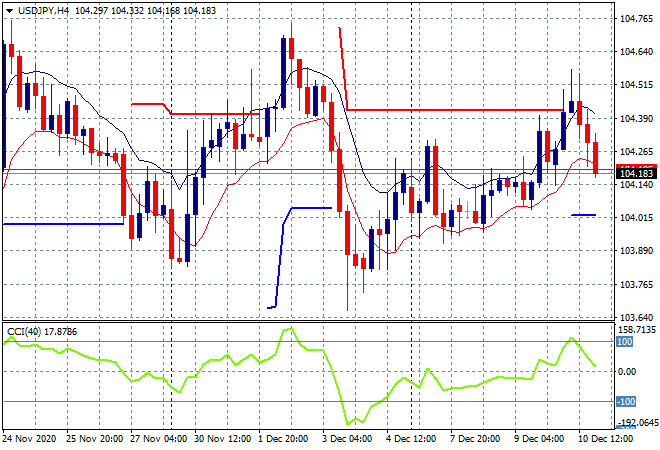Image resolution: width=660 pixels, height=450 pixels.
Task: Click the 27 Nov 04:00 time label
Action: 158,439
